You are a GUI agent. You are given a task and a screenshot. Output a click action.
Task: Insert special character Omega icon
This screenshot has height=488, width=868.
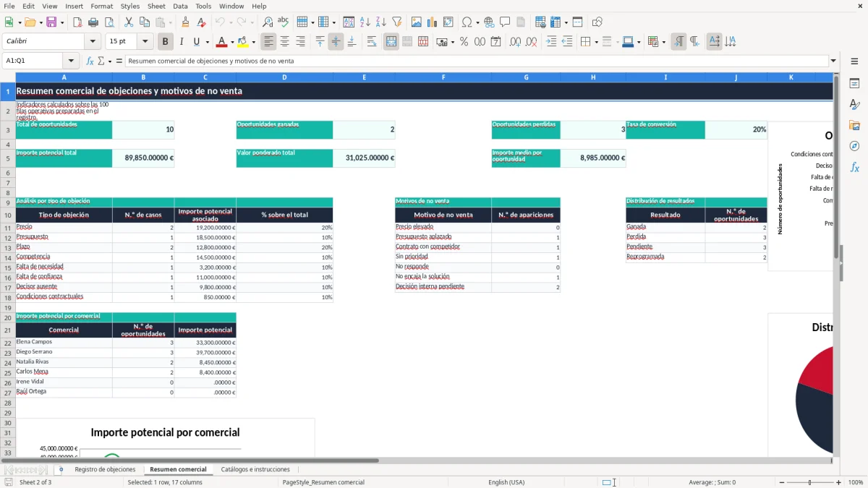pyautogui.click(x=467, y=22)
